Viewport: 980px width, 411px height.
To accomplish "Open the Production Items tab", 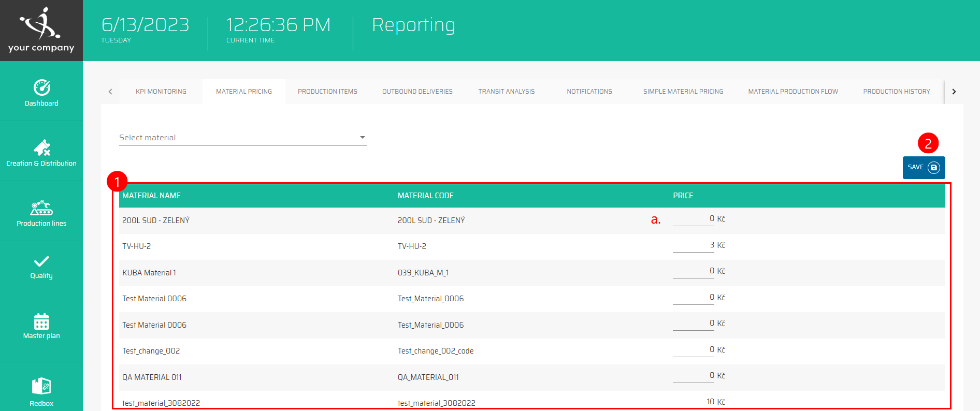I will 327,92.
